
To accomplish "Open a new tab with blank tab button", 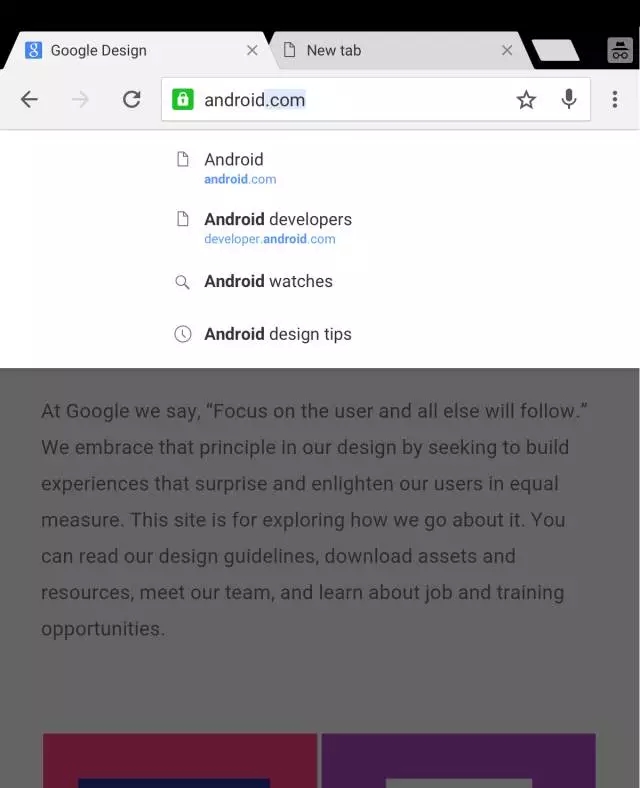I will [555, 50].
